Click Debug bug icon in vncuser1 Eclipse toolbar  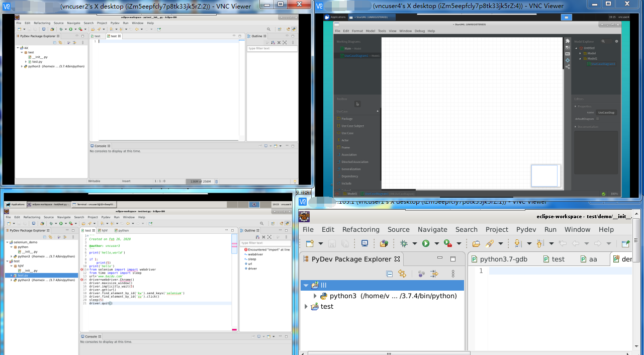(x=404, y=243)
